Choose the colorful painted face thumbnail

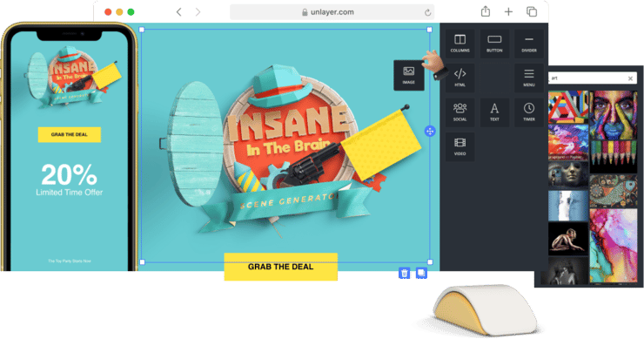pos(614,115)
